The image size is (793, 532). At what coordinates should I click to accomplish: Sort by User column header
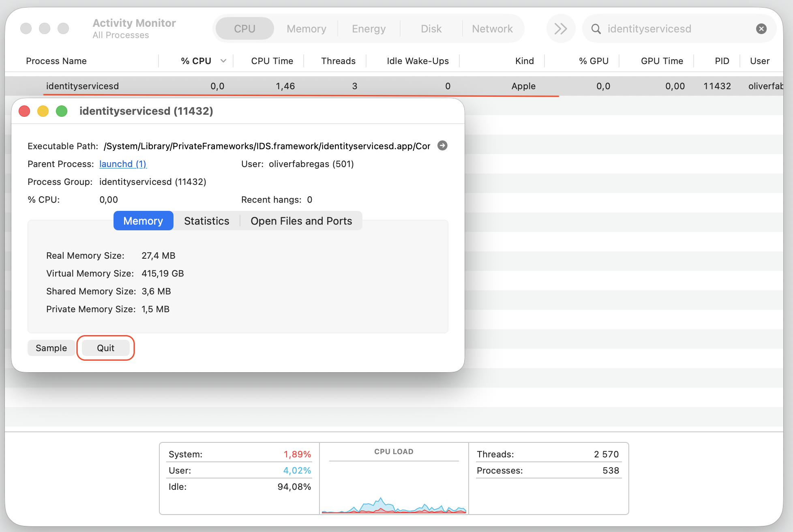759,61
